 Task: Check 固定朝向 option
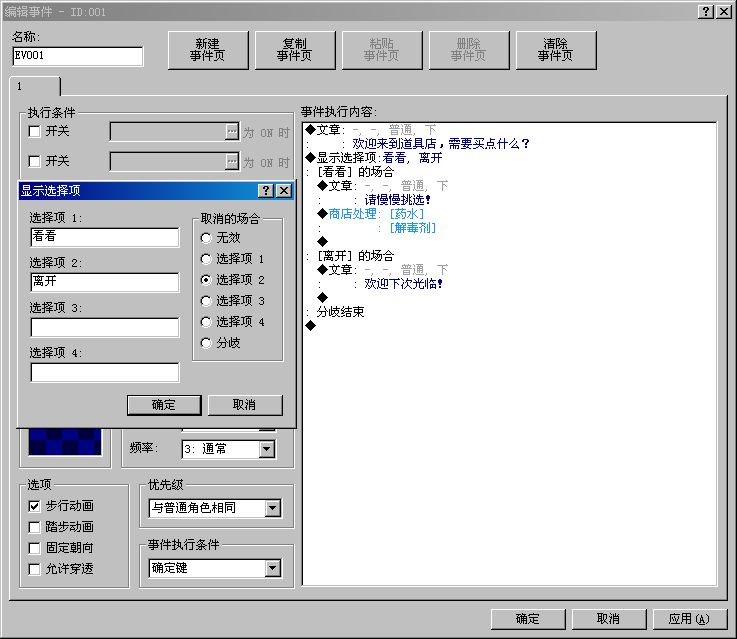point(34,548)
